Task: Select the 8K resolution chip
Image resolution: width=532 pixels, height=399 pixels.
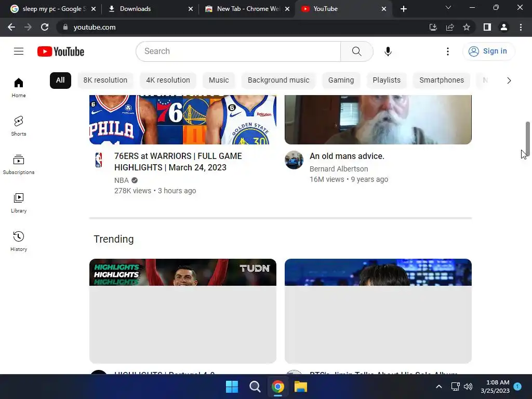Action: tap(105, 81)
